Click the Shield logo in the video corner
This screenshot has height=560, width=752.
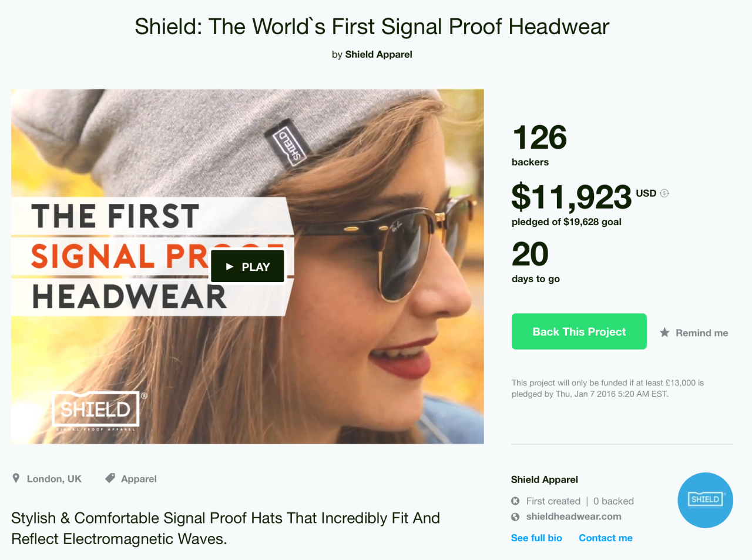[97, 410]
